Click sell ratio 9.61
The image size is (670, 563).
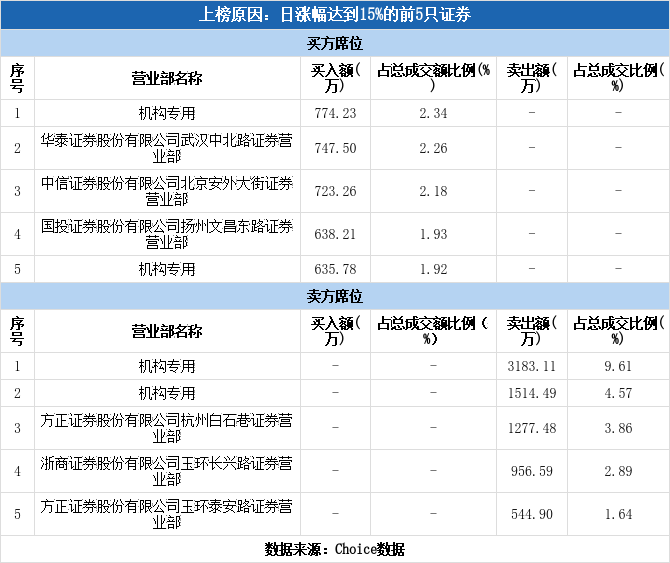[618, 366]
